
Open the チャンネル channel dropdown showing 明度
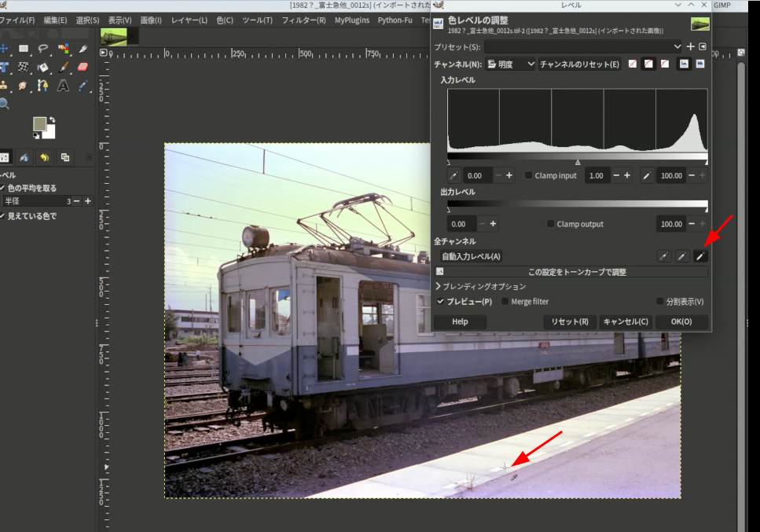(510, 64)
